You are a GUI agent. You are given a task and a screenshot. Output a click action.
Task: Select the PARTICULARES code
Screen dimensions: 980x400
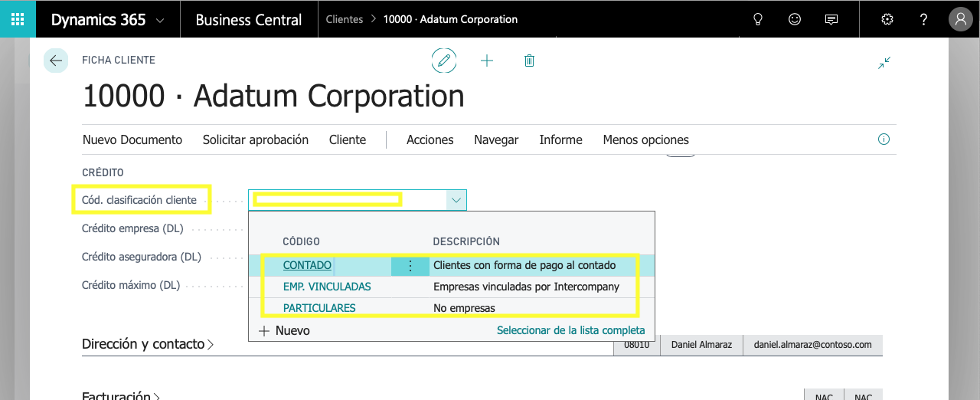coord(319,308)
